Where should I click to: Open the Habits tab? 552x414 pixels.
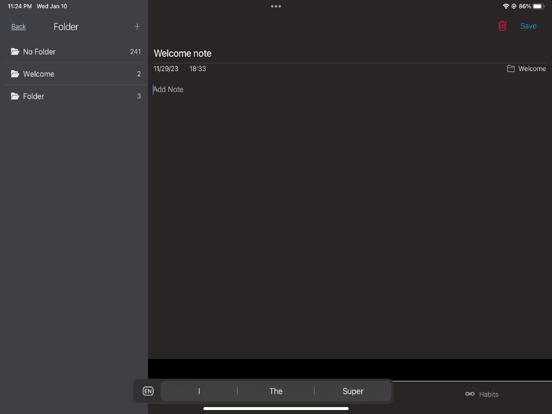(481, 394)
